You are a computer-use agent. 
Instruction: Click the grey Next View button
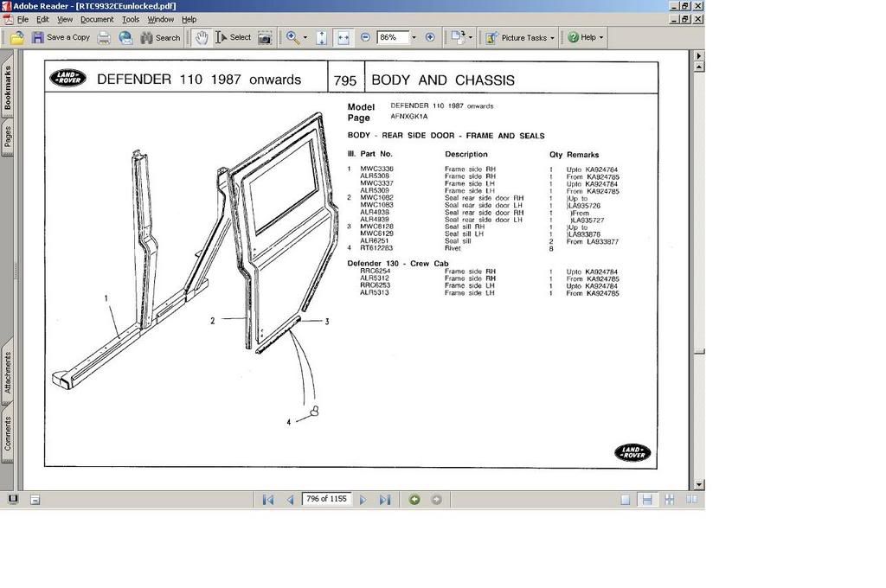pyautogui.click(x=436, y=499)
